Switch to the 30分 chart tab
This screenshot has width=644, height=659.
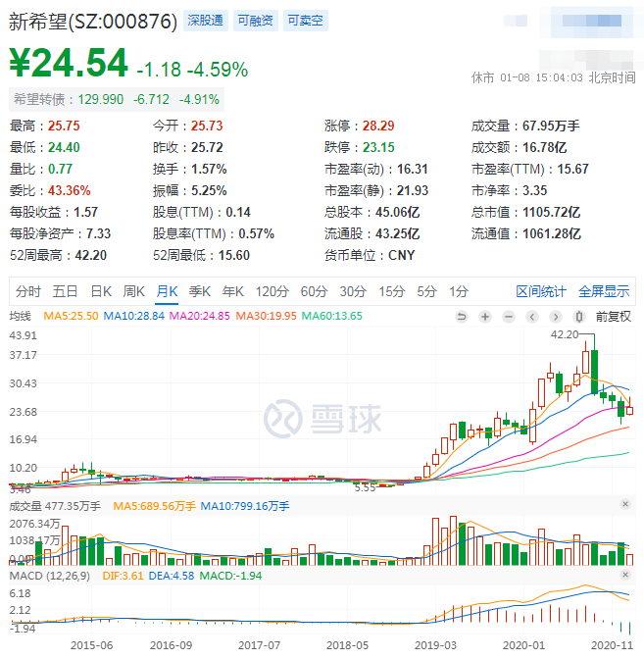(x=353, y=291)
